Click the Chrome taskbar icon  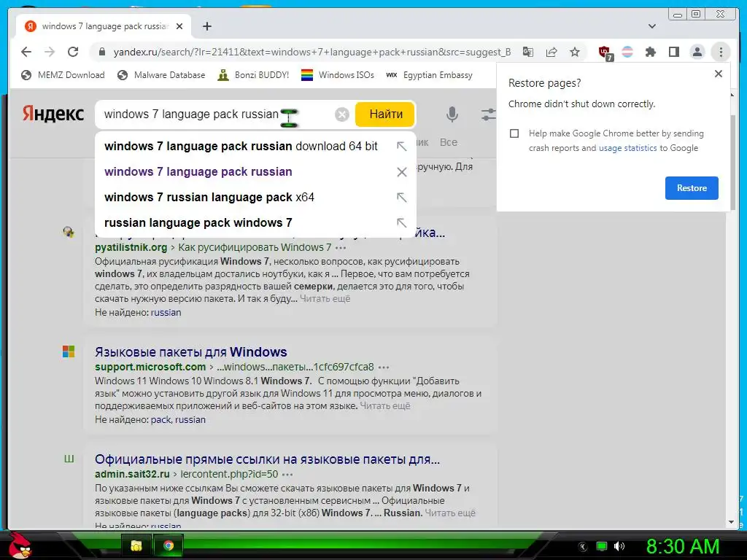[x=169, y=545]
